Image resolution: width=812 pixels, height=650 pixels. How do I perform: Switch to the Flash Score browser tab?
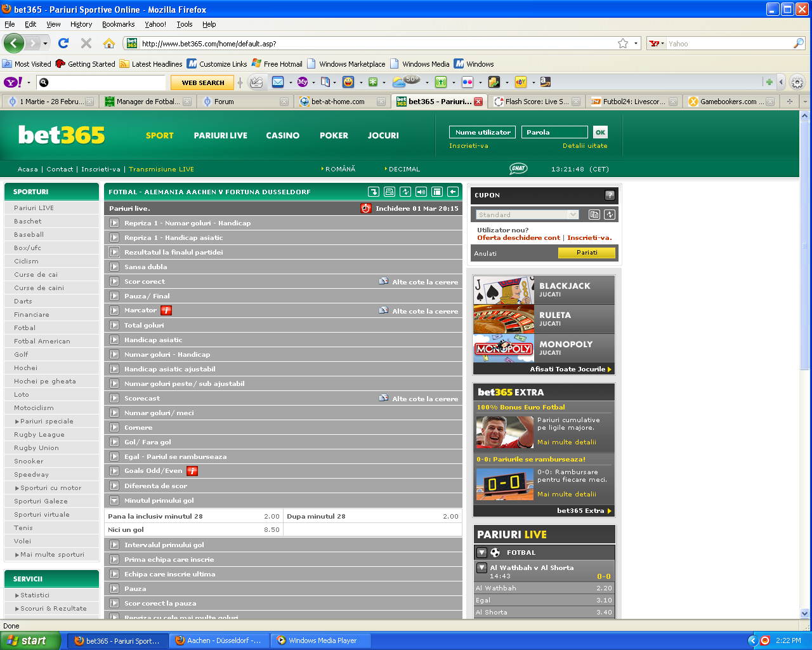click(x=537, y=102)
